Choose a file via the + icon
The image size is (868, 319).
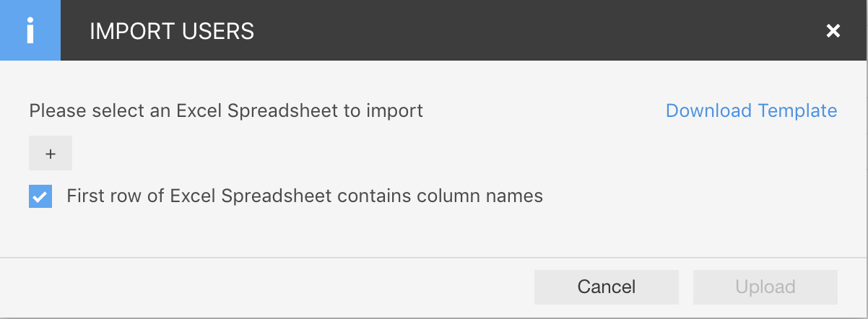pos(51,153)
